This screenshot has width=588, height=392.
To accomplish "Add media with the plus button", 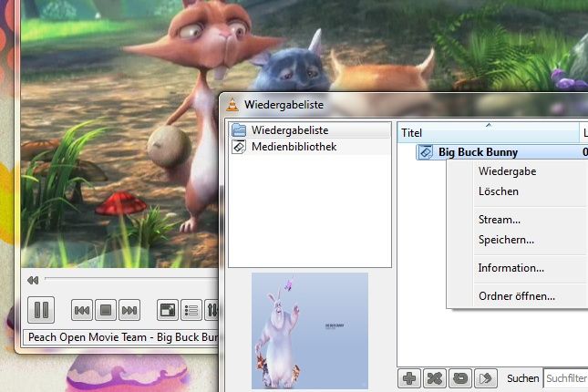I will click(410, 377).
